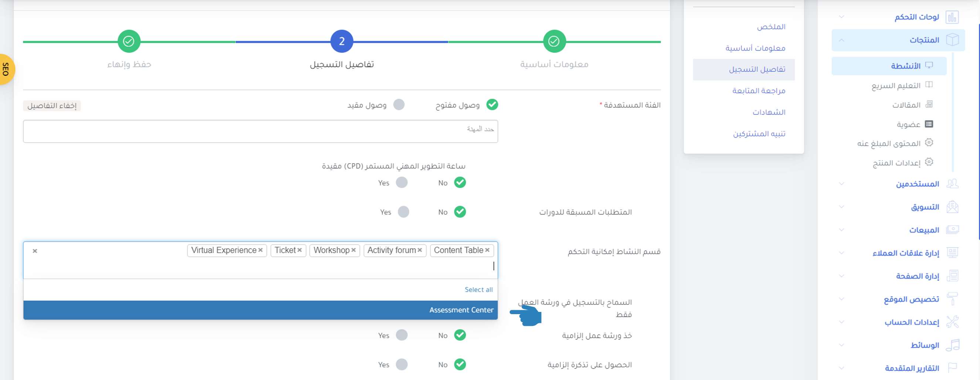
Task: Remove the Content Table tag
Action: (x=487, y=250)
